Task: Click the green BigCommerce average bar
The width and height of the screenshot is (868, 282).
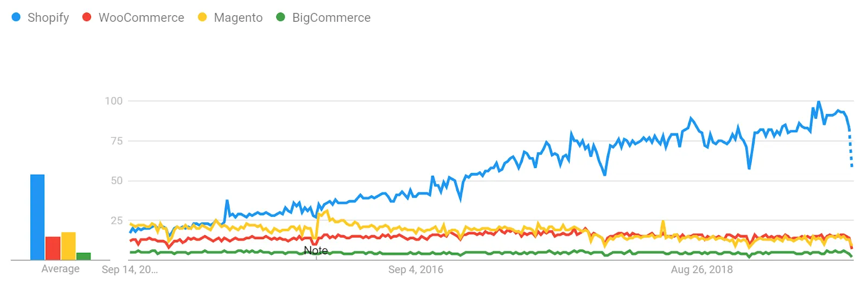Action: point(84,256)
